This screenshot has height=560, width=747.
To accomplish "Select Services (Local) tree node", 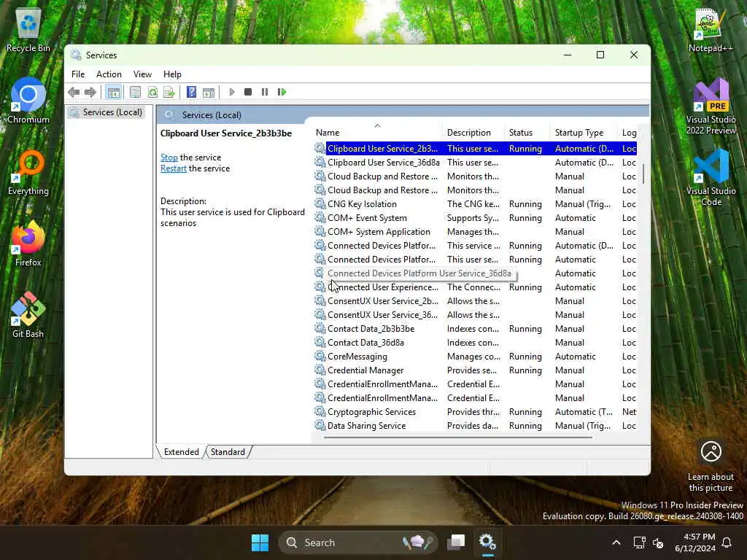I will 112,112.
